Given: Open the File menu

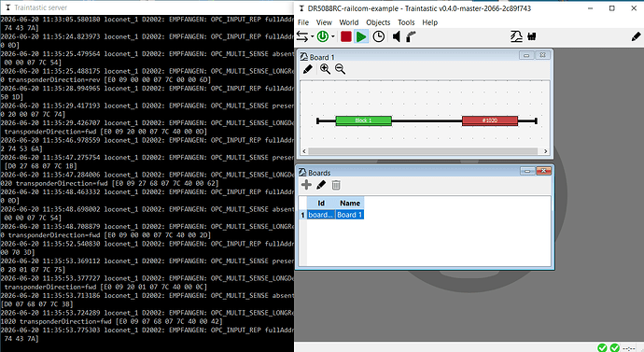Looking at the screenshot, I should point(303,22).
